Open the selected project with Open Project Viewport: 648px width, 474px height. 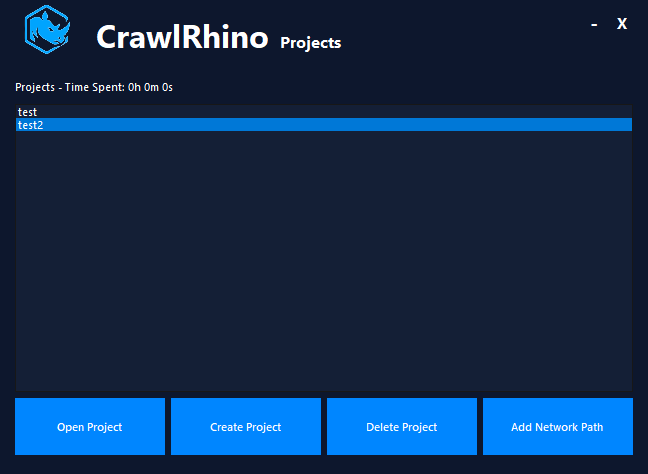tap(90, 426)
